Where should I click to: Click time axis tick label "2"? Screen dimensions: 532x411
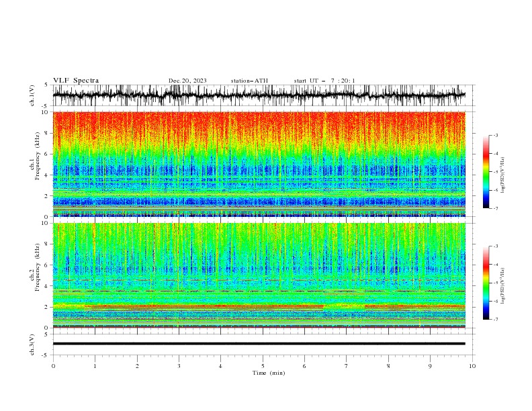coord(137,366)
